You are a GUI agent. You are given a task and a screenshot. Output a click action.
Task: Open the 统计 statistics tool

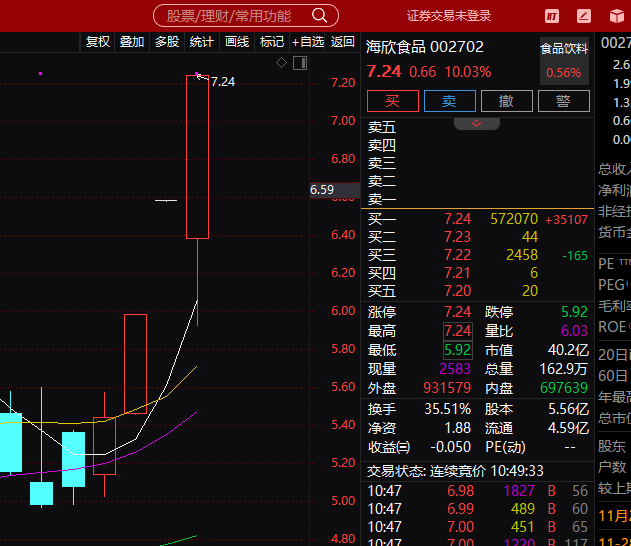pos(202,41)
